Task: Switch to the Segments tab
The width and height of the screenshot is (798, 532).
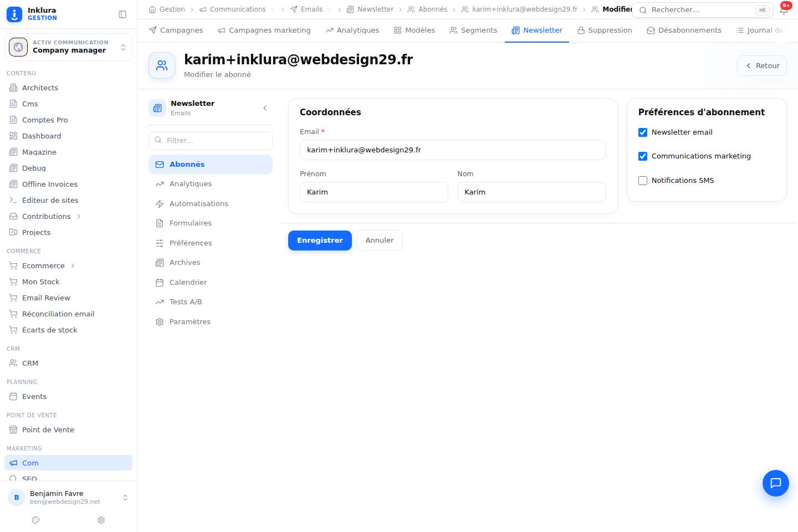Action: (x=473, y=30)
